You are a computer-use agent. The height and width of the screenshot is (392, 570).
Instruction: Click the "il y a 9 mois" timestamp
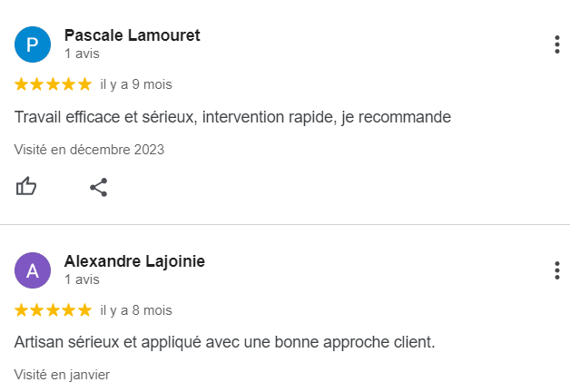pyautogui.click(x=136, y=84)
